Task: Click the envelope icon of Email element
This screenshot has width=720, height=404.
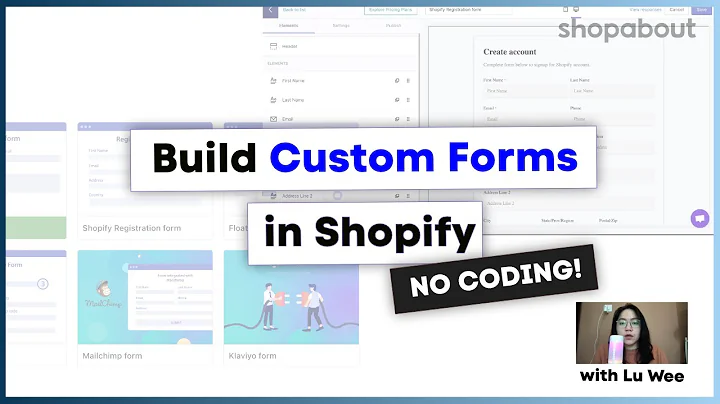Action: click(273, 119)
